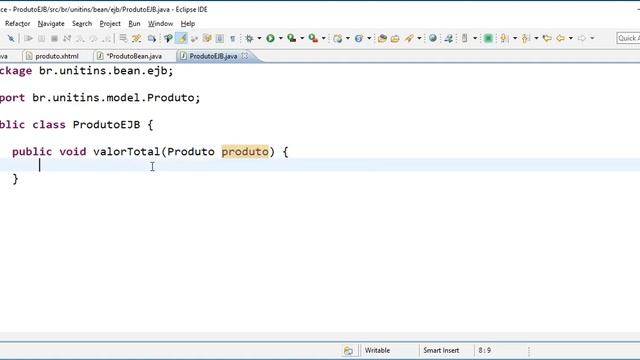Viewport: 640px width, 360px height.
Task: Click the Next Annotation icon
Action: pyautogui.click(x=504, y=38)
